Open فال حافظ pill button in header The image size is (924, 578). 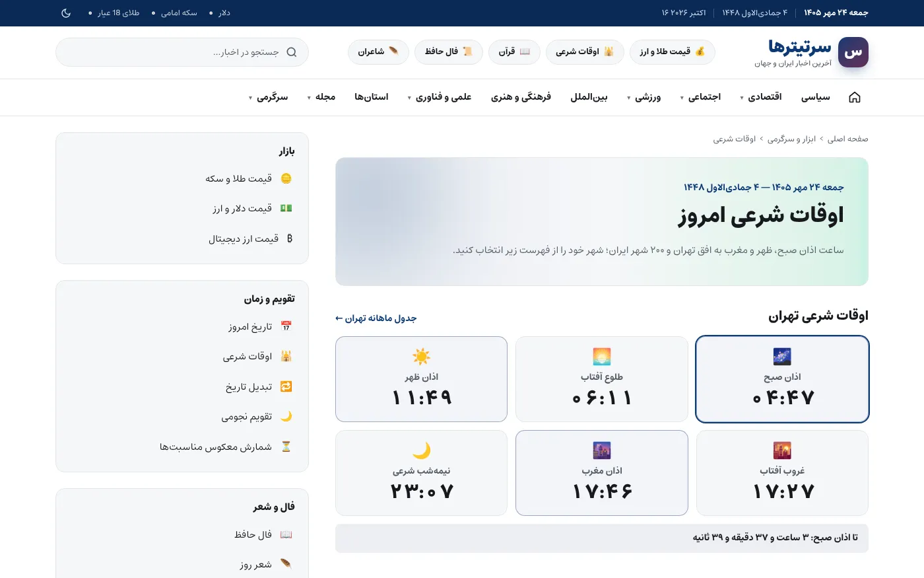pos(449,52)
